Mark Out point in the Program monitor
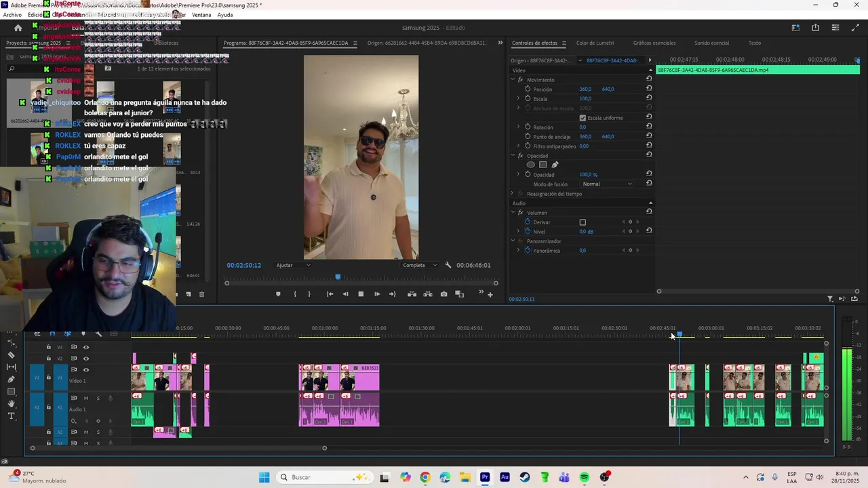The height and width of the screenshot is (488, 868). [x=309, y=294]
